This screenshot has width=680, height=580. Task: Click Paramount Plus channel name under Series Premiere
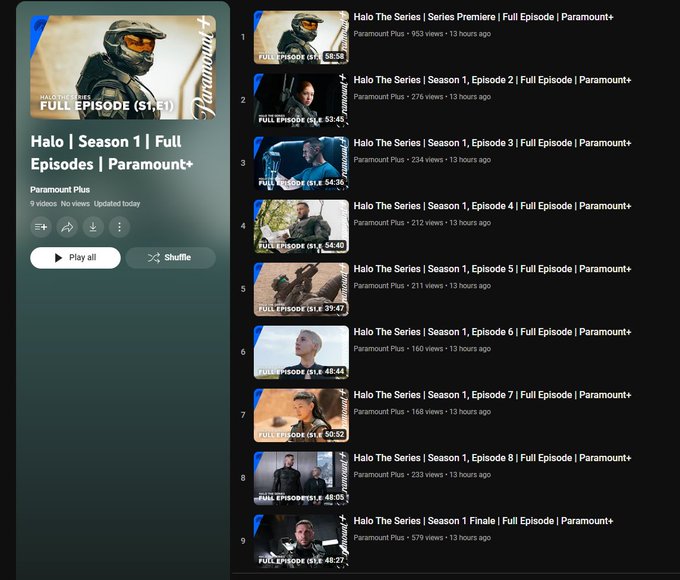pyautogui.click(x=379, y=34)
